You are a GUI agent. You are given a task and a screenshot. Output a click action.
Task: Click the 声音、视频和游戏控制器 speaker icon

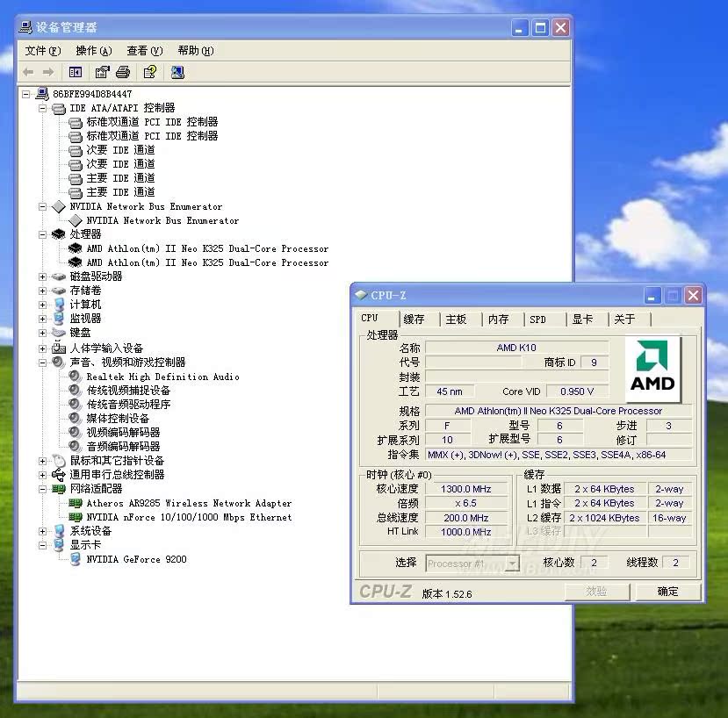(x=58, y=362)
